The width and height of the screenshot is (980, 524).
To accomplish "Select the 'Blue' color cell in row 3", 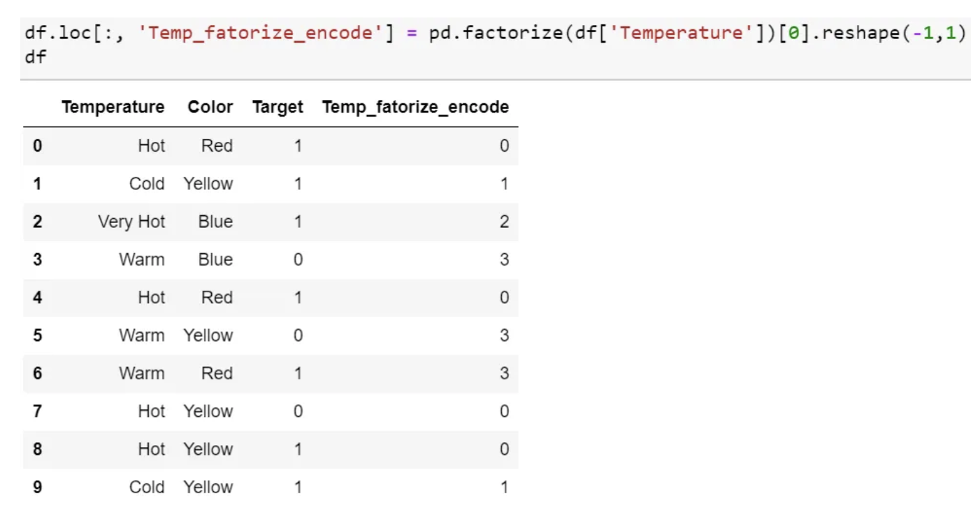I will coord(215,260).
